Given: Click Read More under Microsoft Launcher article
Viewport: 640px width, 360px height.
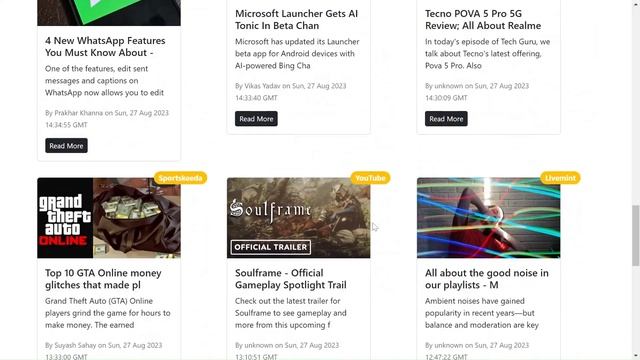Looking at the screenshot, I should point(256,119).
